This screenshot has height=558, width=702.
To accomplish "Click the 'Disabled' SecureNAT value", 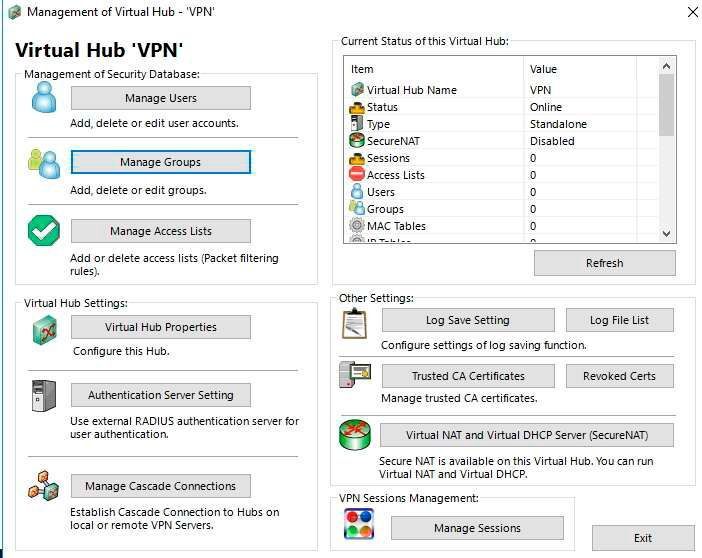I will tap(552, 141).
